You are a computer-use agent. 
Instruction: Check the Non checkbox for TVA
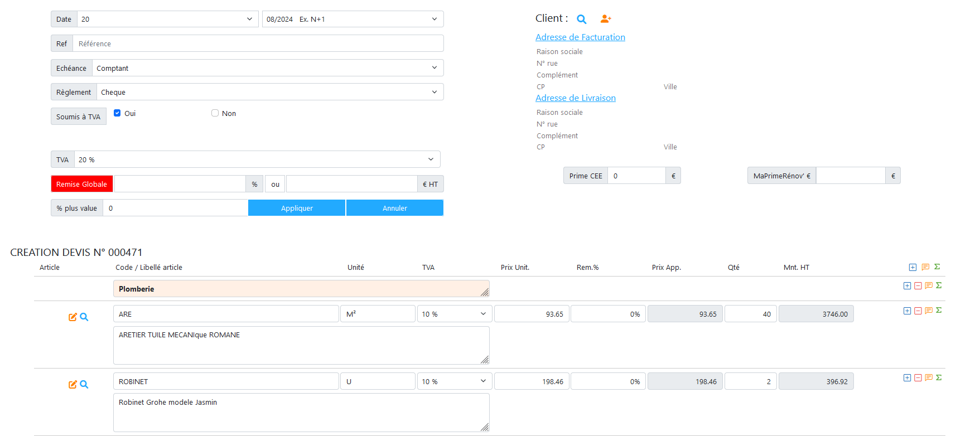215,113
